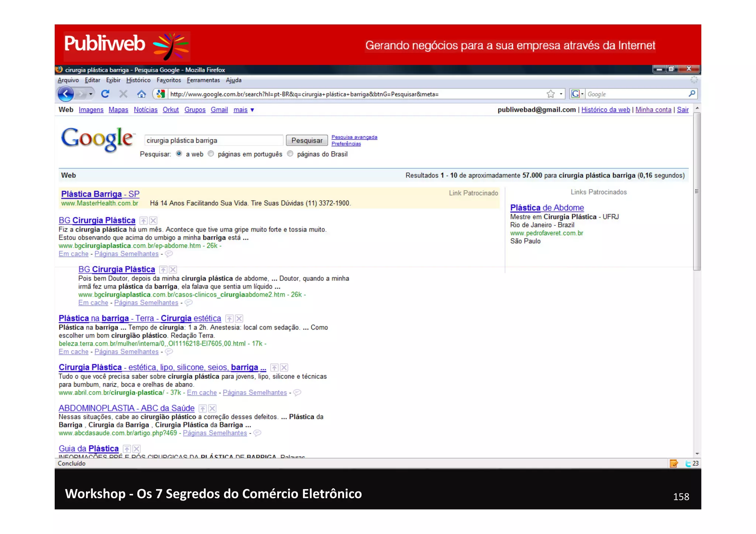Screen dimensions: 756x534
Task: Open the Arquivo menu
Action: coord(68,80)
